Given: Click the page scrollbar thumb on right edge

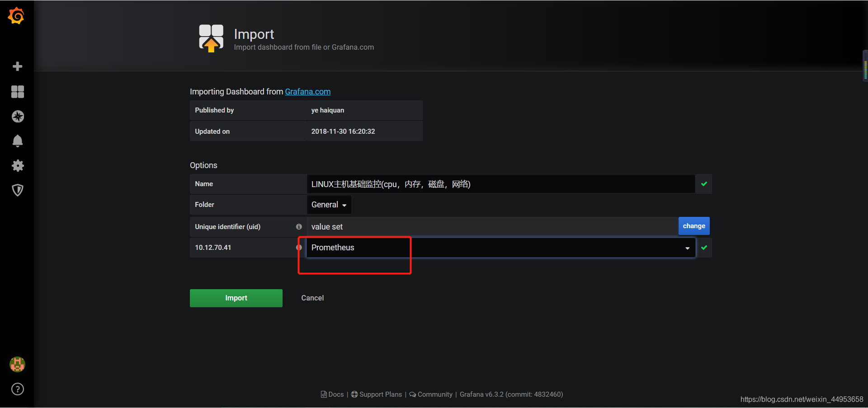Looking at the screenshot, I should coord(865,66).
